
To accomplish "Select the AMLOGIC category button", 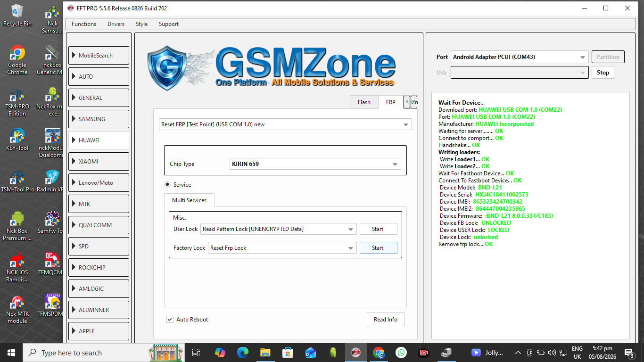I will [99, 288].
